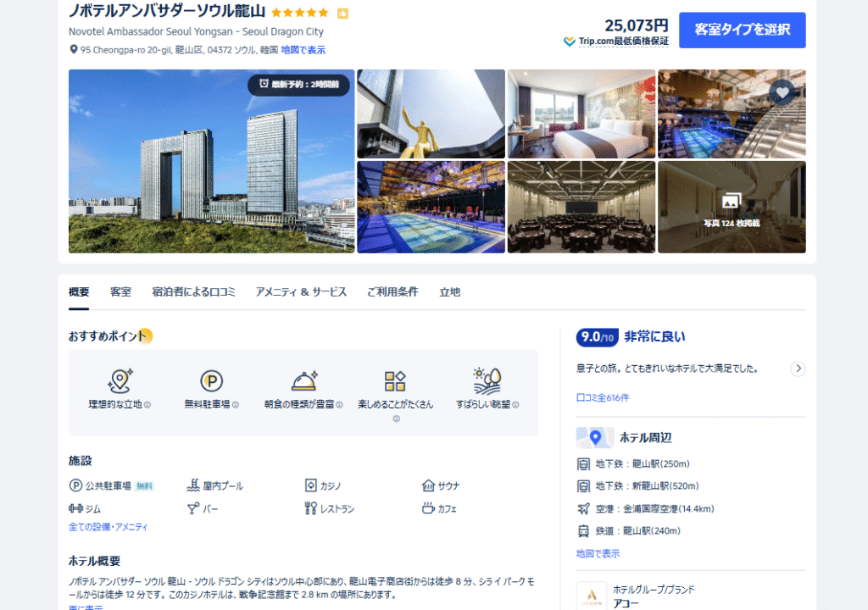Open the golden statue photo thumbnail
The width and height of the screenshot is (868, 610).
[431, 114]
